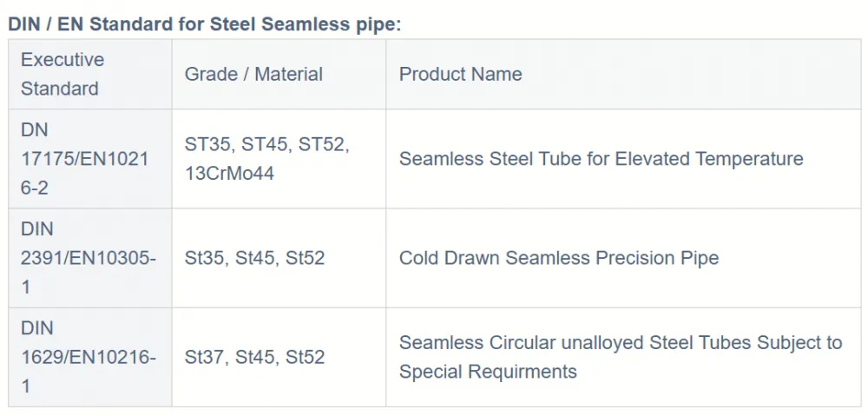
Task: Click the DIN 2391/EN10305-1 standard cell
Action: [89, 258]
